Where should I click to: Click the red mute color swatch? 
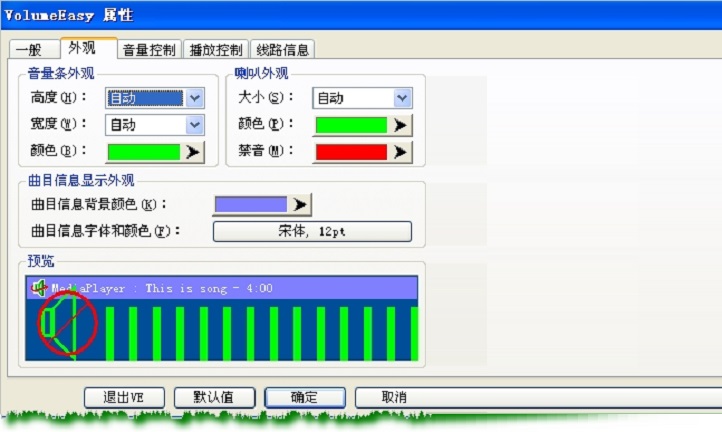click(350, 151)
